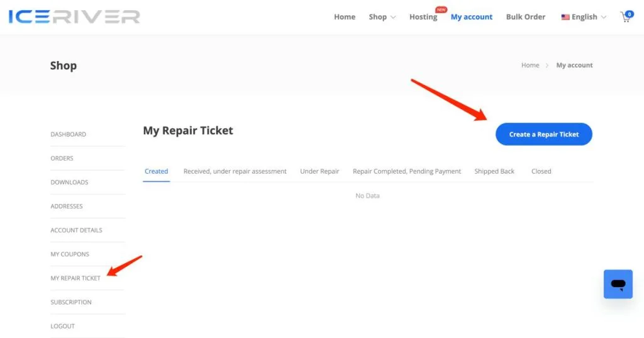Image resolution: width=644 pixels, height=338 pixels.
Task: Click the IceRiver logo
Action: point(74,17)
